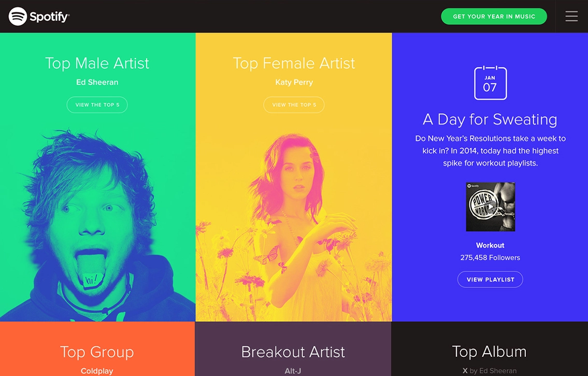Screen dimensions: 588x376
Task: Click the Spotify logo in the header
Action: (x=39, y=17)
